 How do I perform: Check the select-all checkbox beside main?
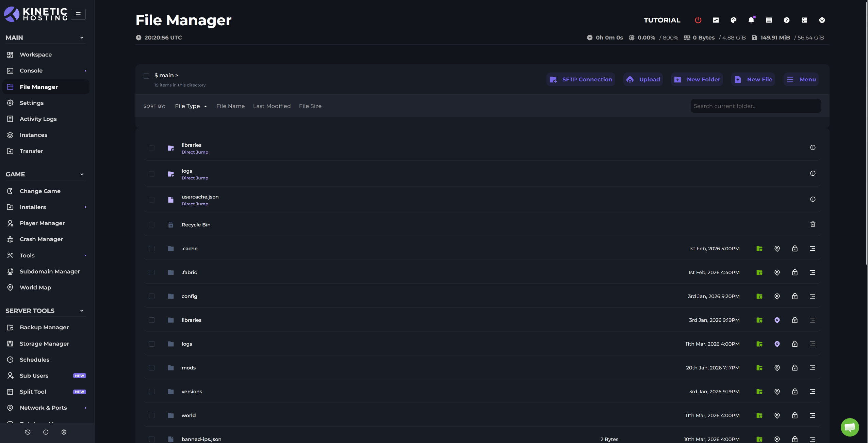click(x=146, y=76)
